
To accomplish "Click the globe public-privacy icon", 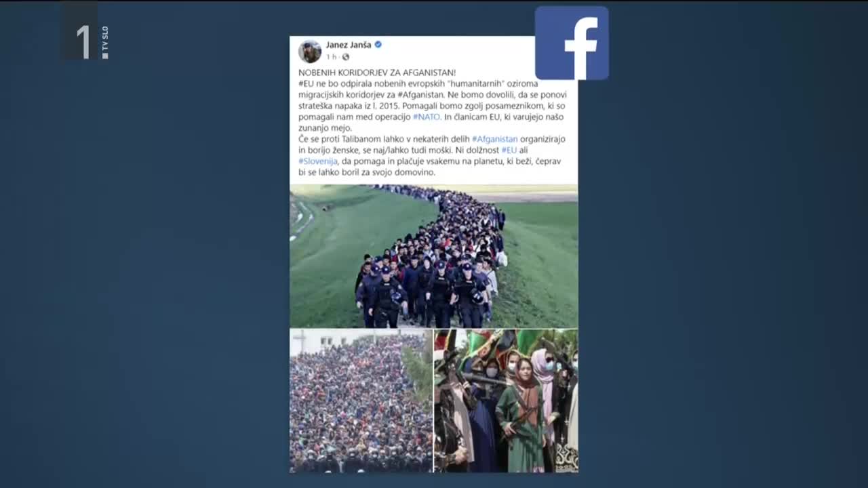I will 346,57.
